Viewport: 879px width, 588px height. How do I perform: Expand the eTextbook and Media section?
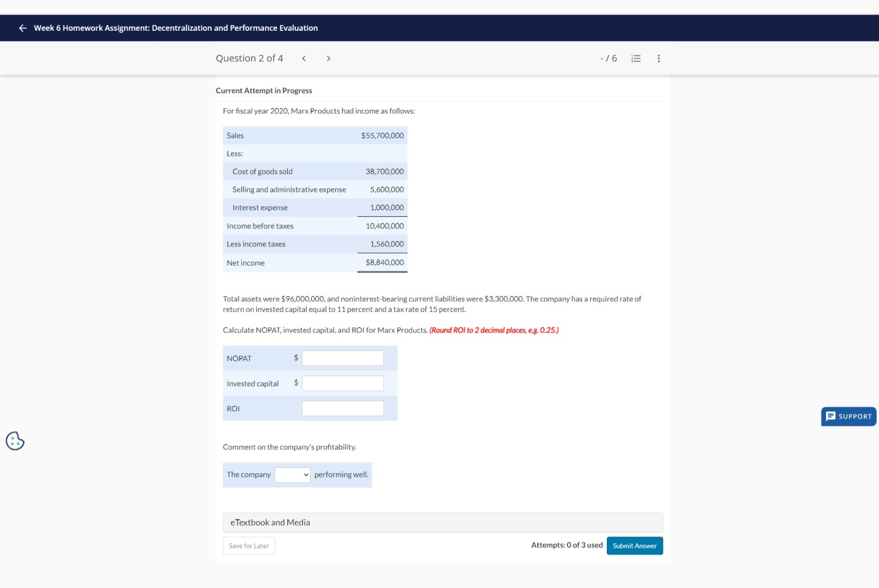click(x=443, y=522)
